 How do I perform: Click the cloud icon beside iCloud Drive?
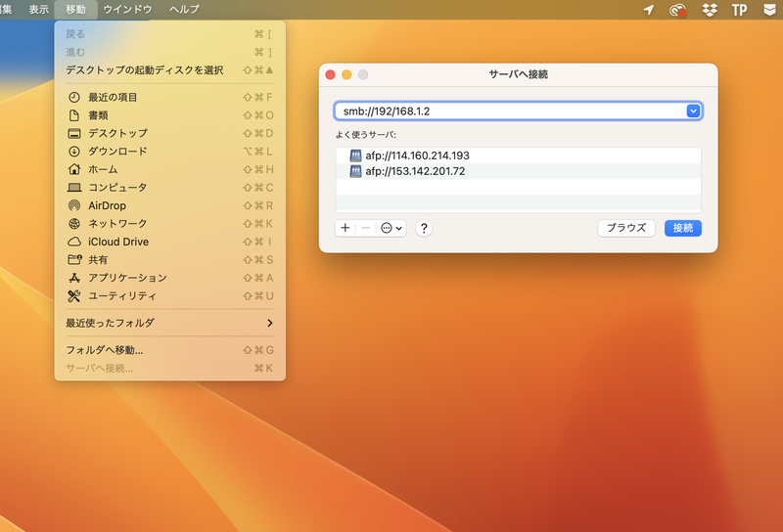(x=74, y=242)
